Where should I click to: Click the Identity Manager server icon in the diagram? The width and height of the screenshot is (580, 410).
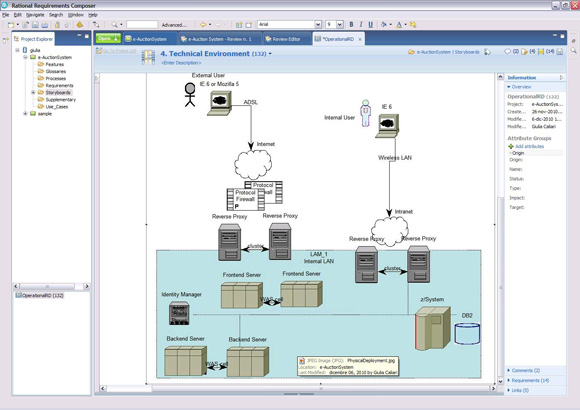pos(179,314)
